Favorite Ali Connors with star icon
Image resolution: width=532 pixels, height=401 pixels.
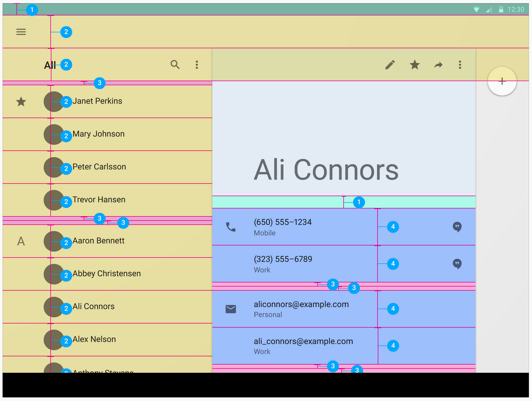pyautogui.click(x=415, y=64)
